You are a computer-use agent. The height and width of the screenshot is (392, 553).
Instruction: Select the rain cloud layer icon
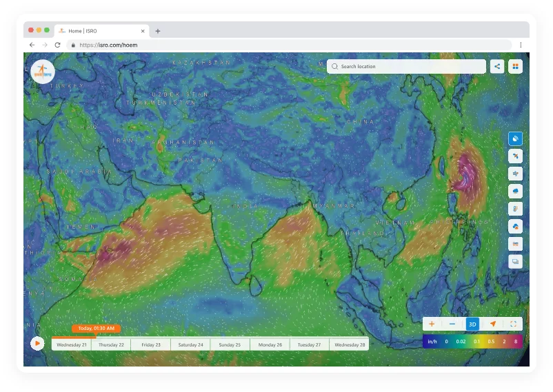[x=515, y=191]
